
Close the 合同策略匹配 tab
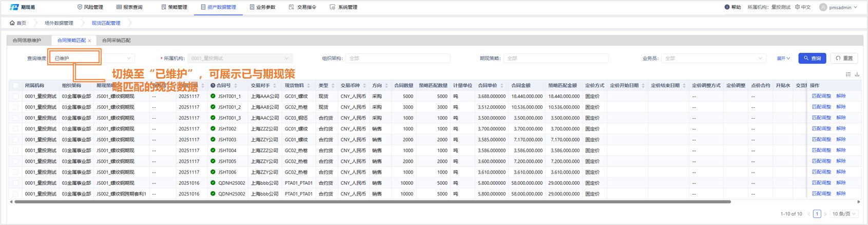[90, 41]
